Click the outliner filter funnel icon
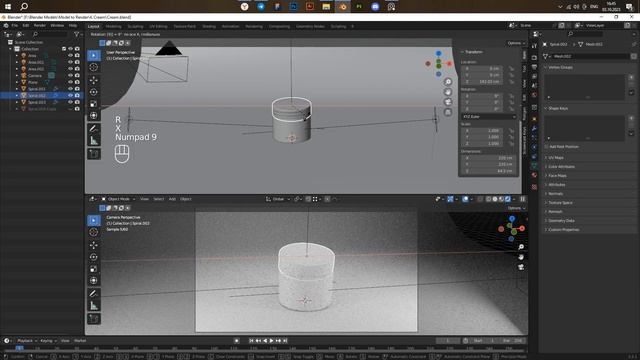640x360 pixels. (76, 34)
